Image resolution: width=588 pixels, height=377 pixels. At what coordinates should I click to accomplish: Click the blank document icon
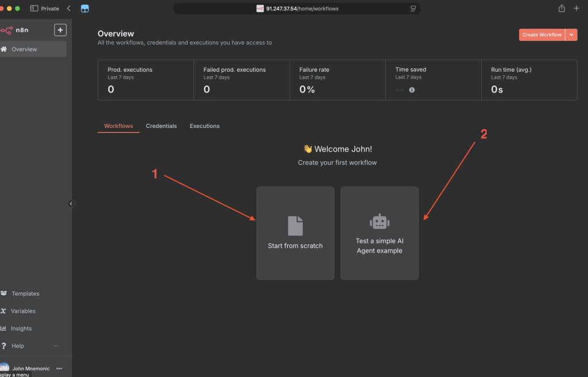click(x=295, y=226)
